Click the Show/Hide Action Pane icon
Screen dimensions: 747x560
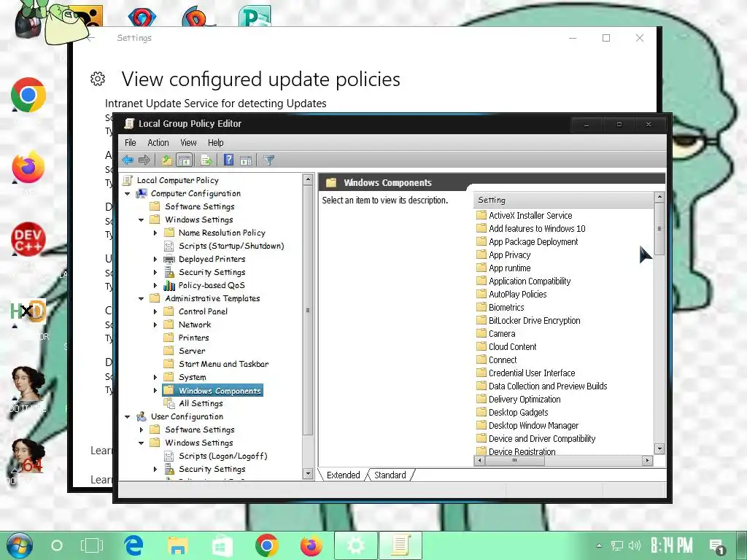point(246,160)
